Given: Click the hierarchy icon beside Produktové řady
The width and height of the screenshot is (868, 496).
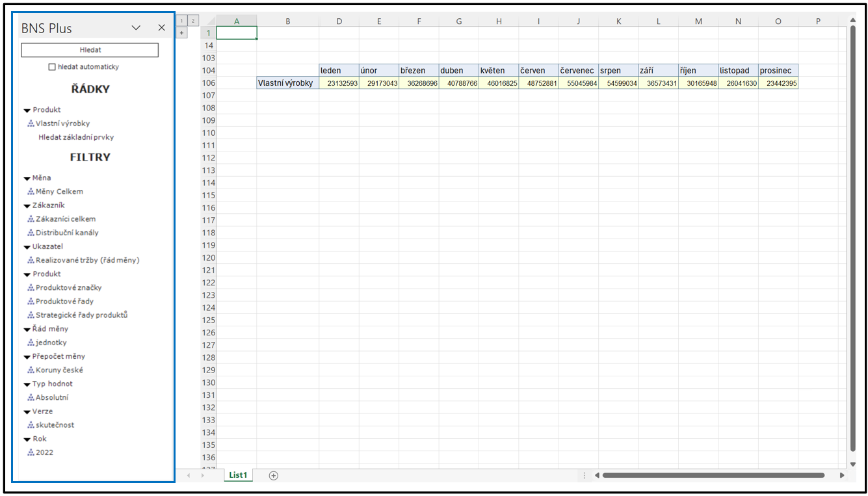Looking at the screenshot, I should pyautogui.click(x=31, y=302).
